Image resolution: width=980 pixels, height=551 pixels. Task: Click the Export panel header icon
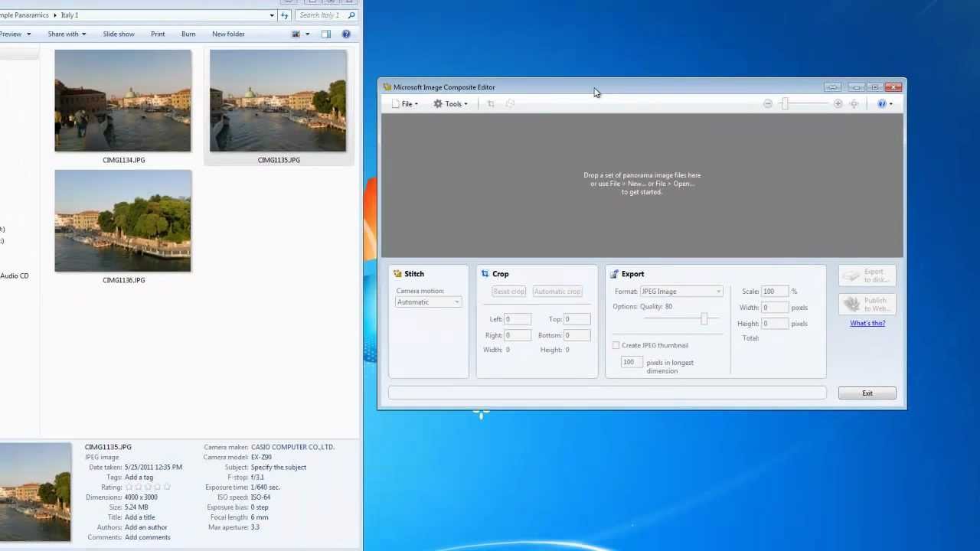pos(614,274)
